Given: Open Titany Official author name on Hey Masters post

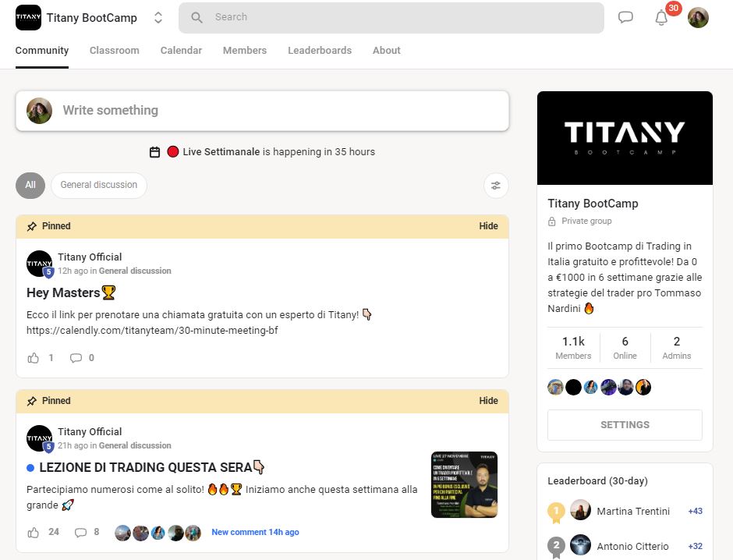Looking at the screenshot, I should [90, 257].
